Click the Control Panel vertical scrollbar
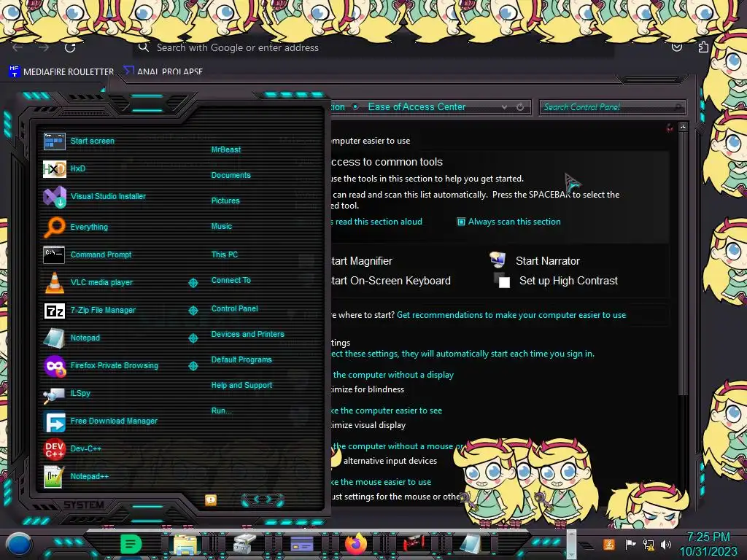Screen dimensions: 747x560 683,262
